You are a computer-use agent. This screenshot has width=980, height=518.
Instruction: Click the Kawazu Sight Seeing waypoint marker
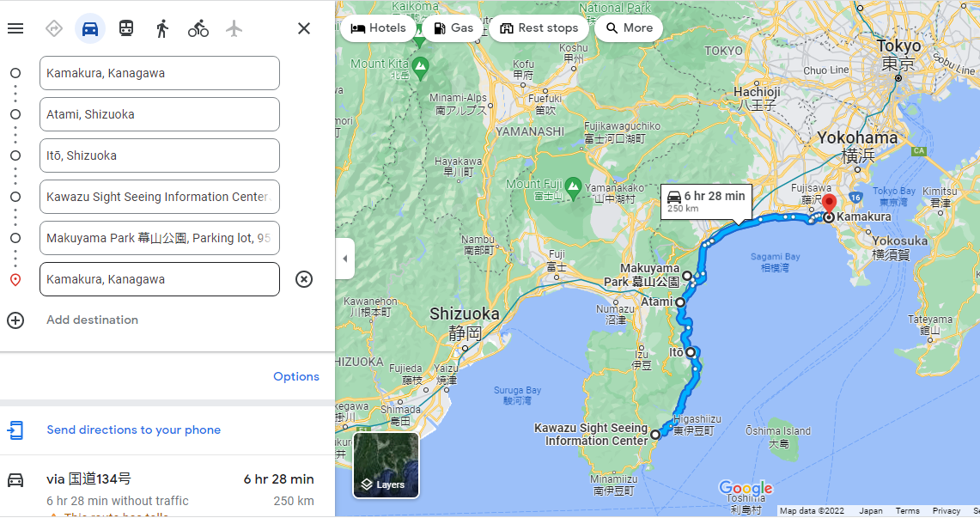pos(655,435)
